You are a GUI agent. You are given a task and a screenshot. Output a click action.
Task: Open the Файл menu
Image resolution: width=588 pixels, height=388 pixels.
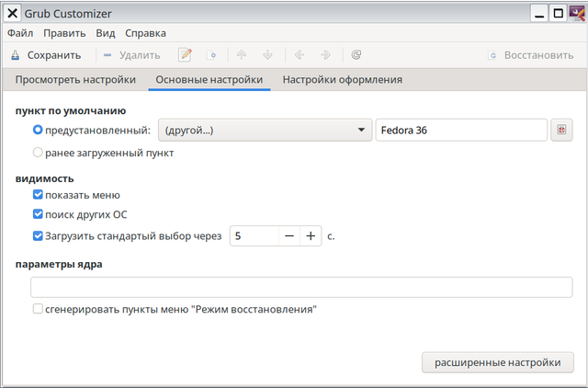[20, 33]
